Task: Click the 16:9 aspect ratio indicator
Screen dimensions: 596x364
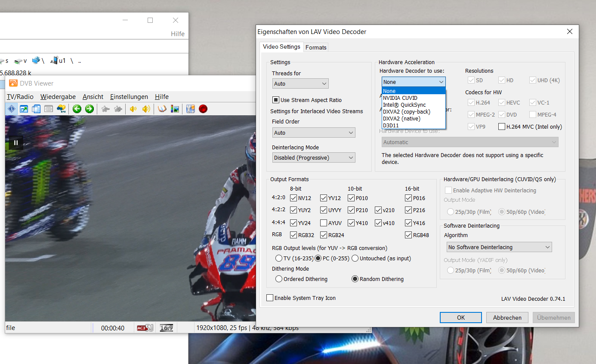Action: [x=166, y=328]
